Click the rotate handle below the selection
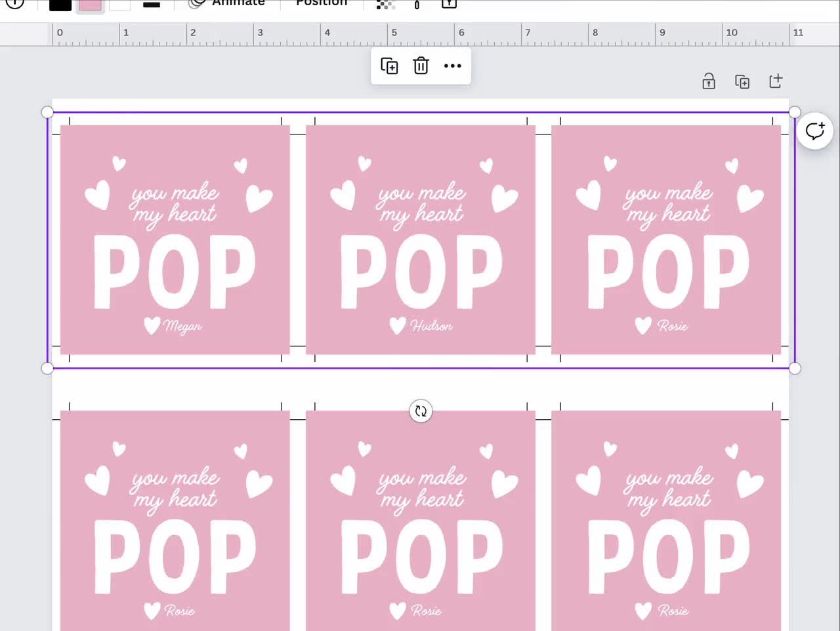The height and width of the screenshot is (631, 840). (421, 411)
